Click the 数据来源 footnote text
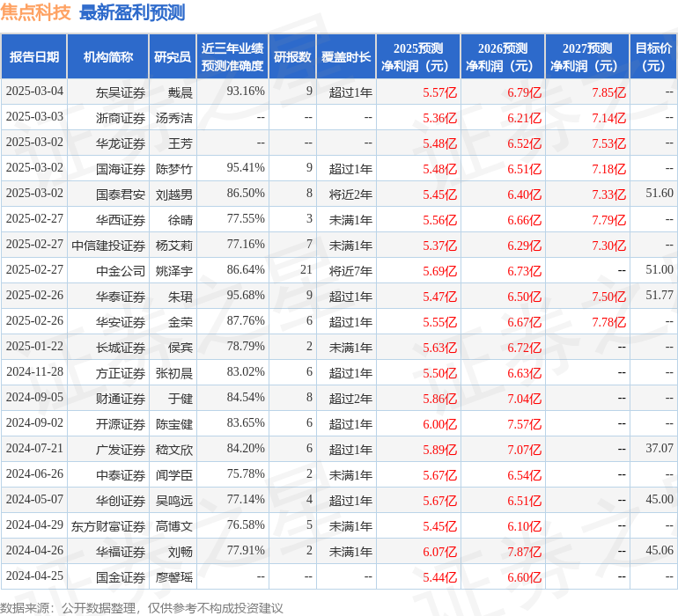The width and height of the screenshot is (678, 616). pyautogui.click(x=142, y=608)
